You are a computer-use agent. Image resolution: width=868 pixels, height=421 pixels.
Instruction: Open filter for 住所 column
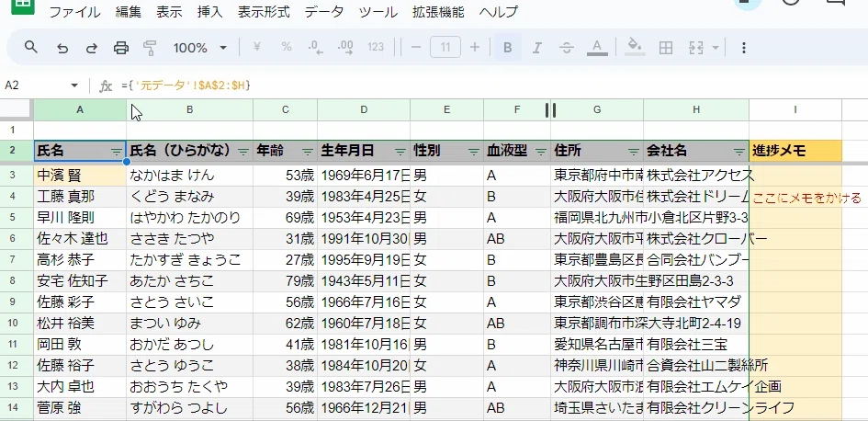click(x=634, y=152)
